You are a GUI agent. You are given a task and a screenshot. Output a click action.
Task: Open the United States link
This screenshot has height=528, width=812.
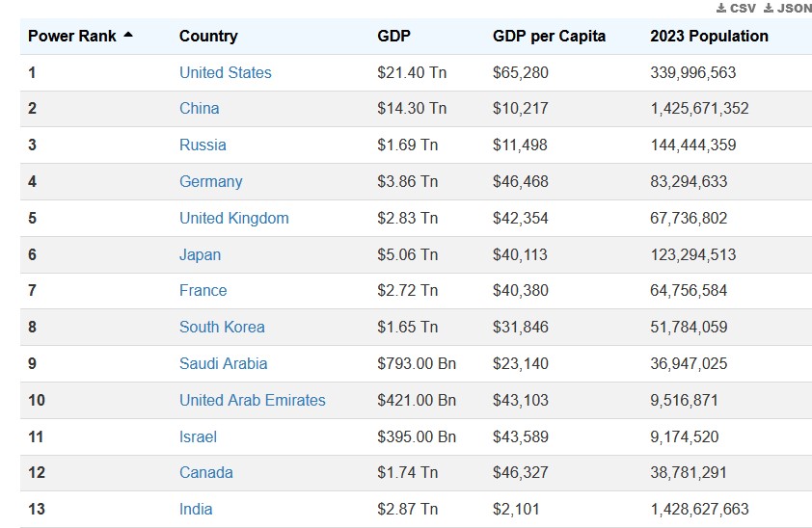tap(225, 72)
